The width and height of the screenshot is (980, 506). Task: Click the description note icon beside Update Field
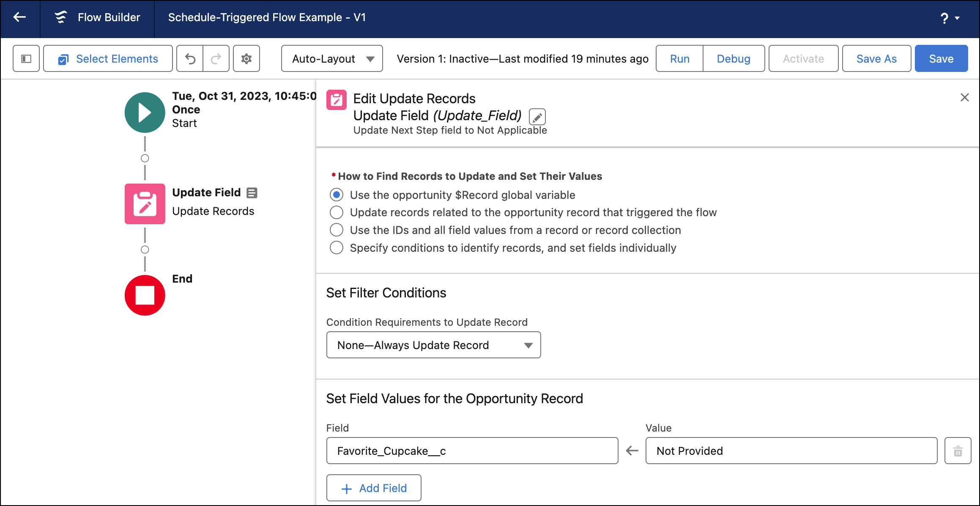(252, 193)
